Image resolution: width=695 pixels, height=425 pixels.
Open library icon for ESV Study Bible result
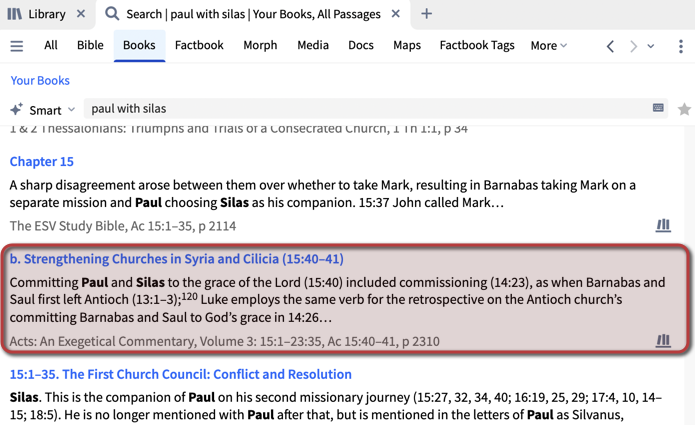(663, 225)
